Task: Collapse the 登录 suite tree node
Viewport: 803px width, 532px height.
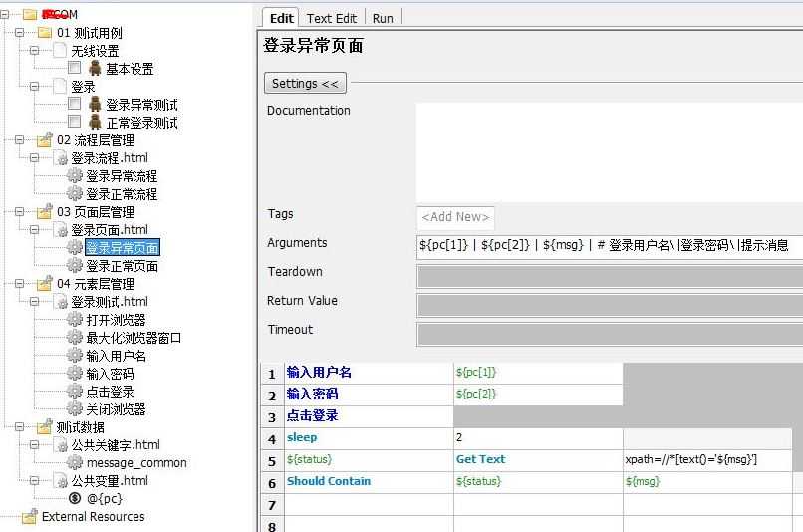Action: (x=34, y=86)
